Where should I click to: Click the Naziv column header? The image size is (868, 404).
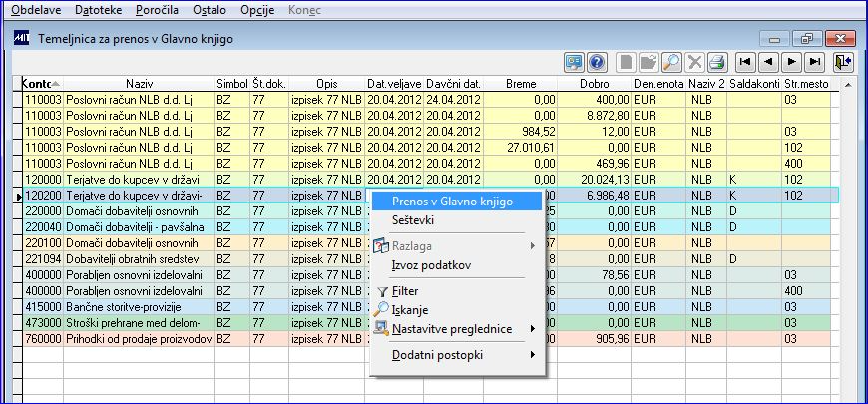139,84
